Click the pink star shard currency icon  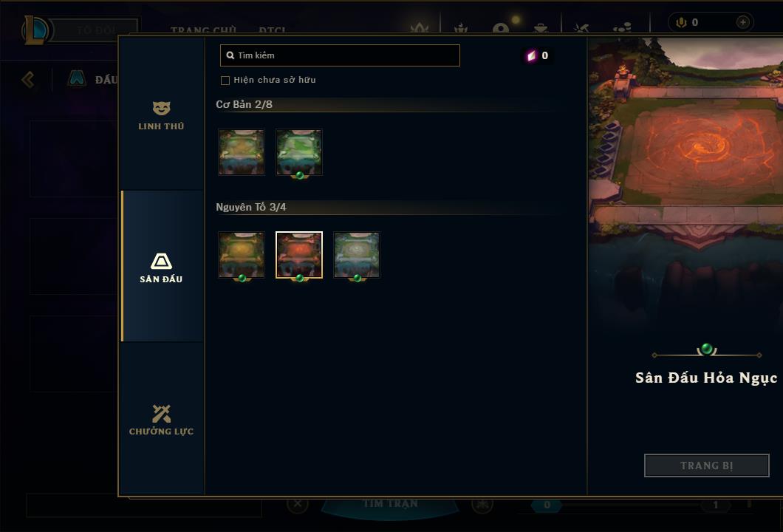click(x=531, y=55)
